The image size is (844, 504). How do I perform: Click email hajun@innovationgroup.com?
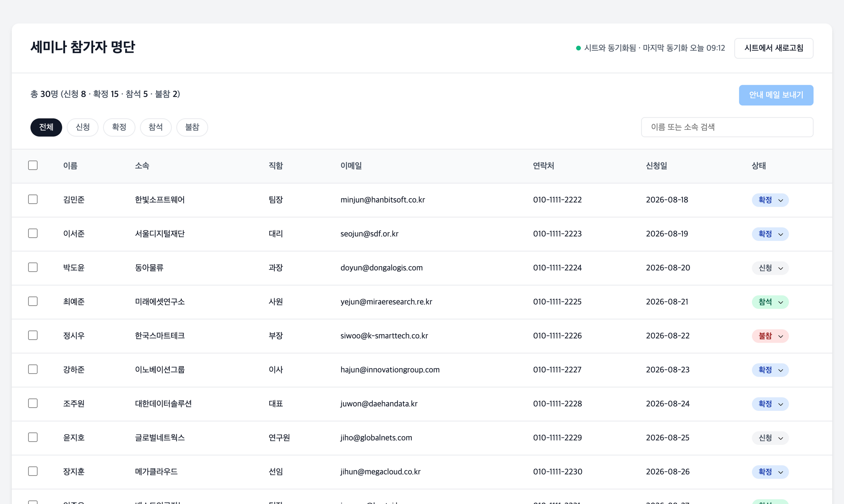point(390,370)
